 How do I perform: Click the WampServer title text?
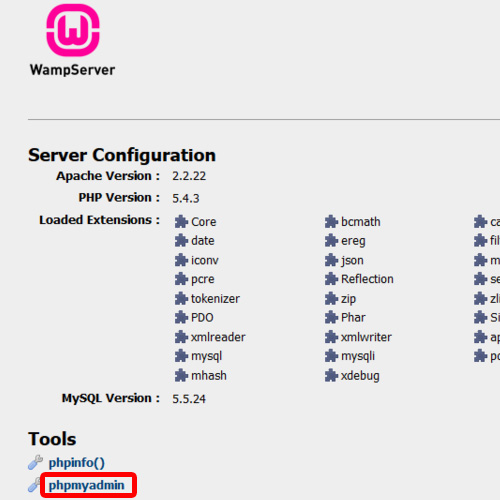pos(72,70)
